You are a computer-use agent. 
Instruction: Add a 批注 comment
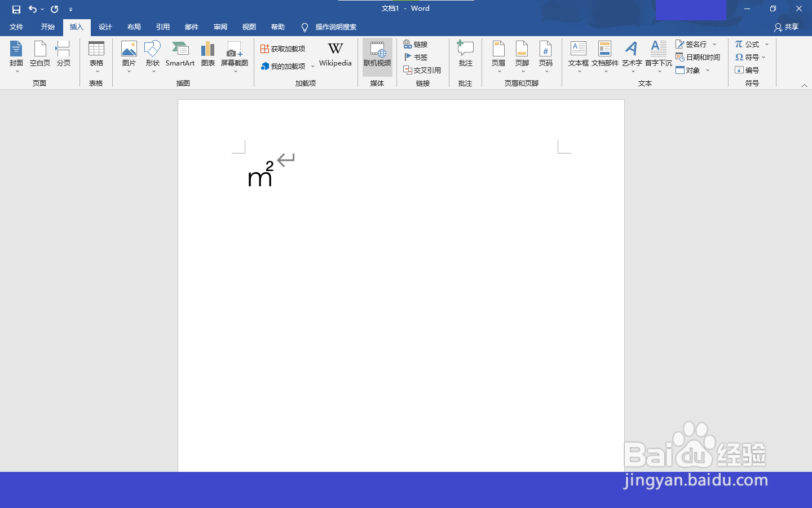tap(465, 54)
